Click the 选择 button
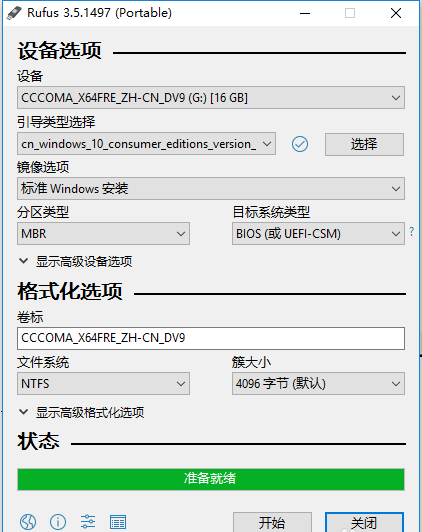Image resolution: width=422 pixels, height=532 pixels. 364,144
